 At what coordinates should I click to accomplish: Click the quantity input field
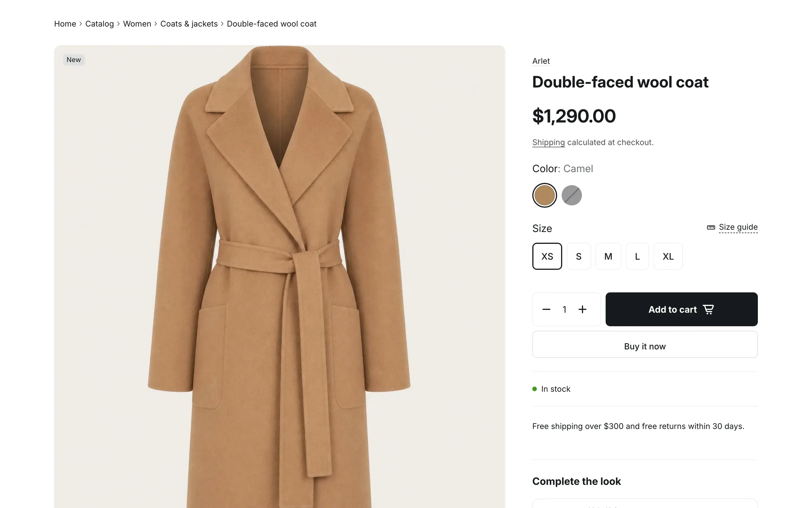click(x=564, y=309)
